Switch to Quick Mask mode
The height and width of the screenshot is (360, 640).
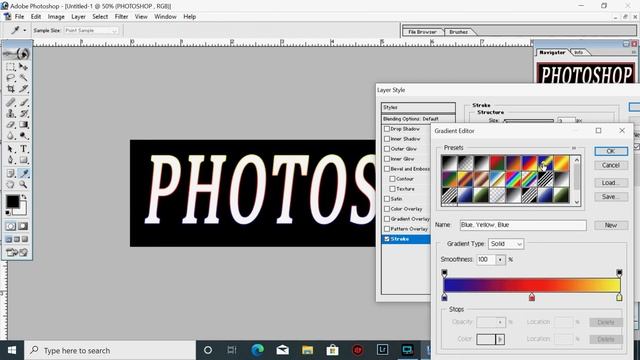click(23, 226)
